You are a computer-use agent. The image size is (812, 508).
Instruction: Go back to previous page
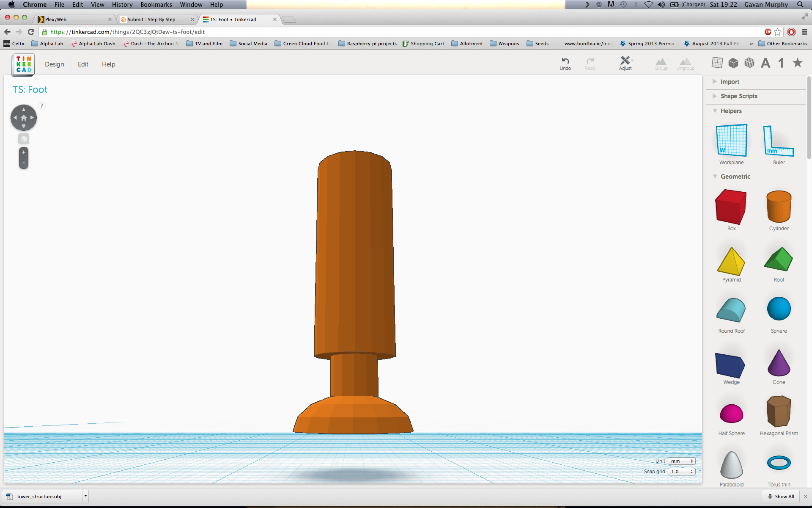pos(7,32)
